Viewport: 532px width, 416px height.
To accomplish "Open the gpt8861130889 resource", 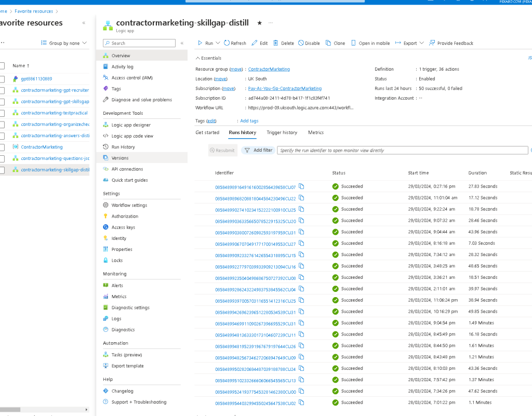I will click(36, 79).
